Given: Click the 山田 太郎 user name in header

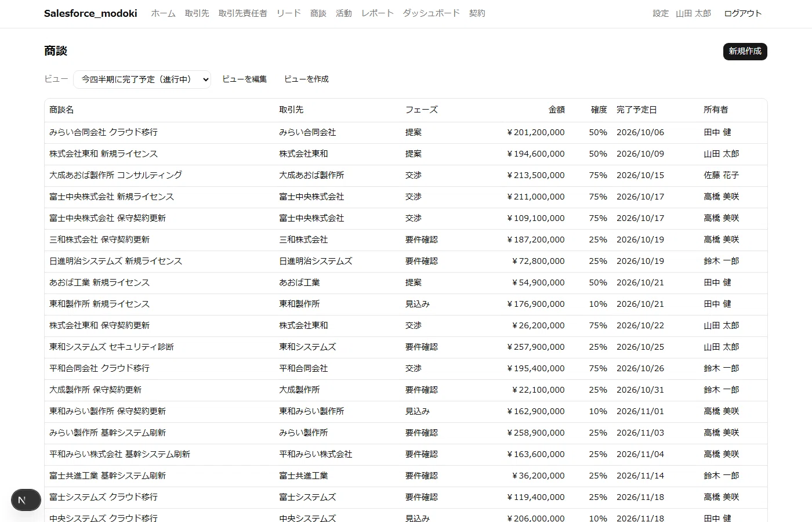Looking at the screenshot, I should pos(693,13).
